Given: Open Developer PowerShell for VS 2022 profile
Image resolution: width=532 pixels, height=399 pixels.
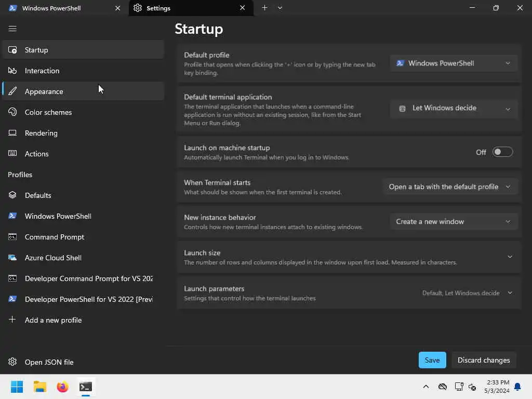Looking at the screenshot, I should pos(83,299).
